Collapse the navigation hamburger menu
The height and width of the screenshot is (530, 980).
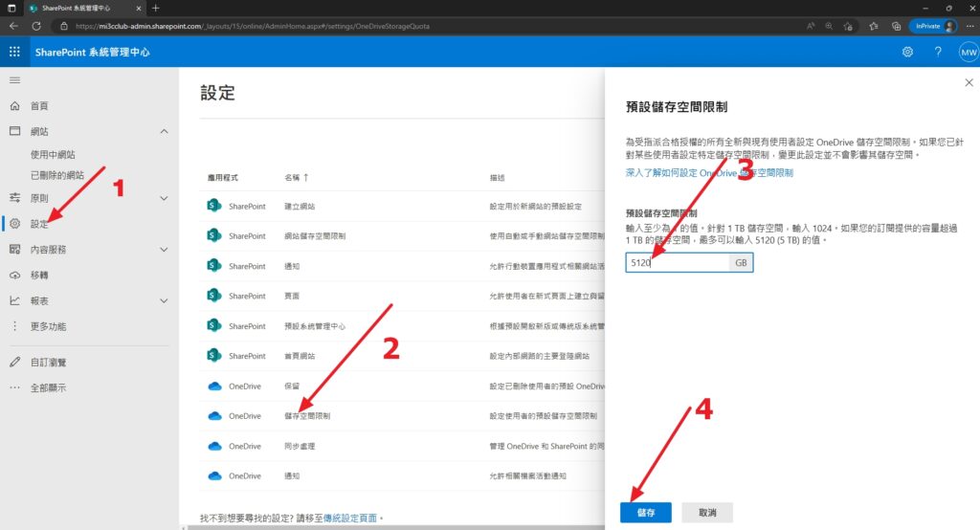point(14,80)
